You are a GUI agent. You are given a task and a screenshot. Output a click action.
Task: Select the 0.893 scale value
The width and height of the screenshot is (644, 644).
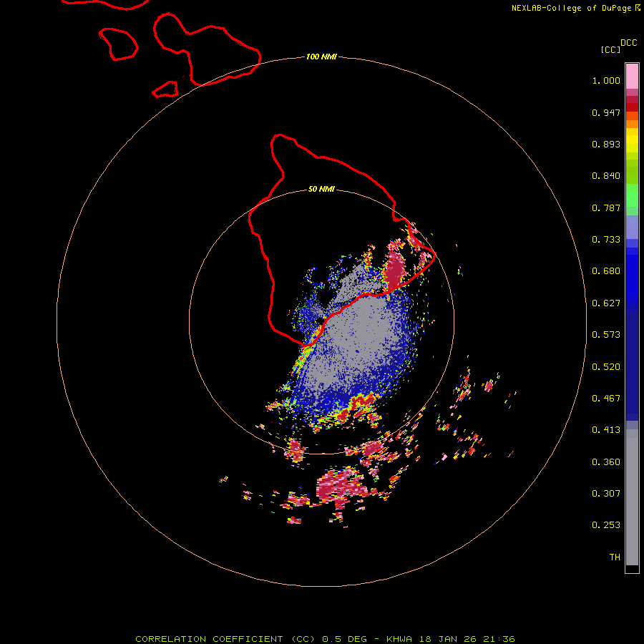[x=606, y=144]
